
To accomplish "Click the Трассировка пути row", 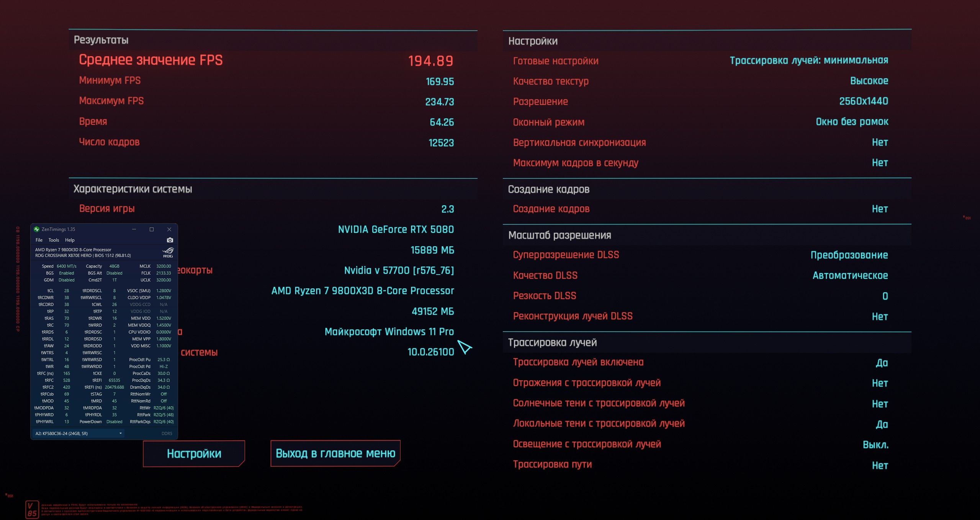I will pyautogui.click(x=700, y=465).
